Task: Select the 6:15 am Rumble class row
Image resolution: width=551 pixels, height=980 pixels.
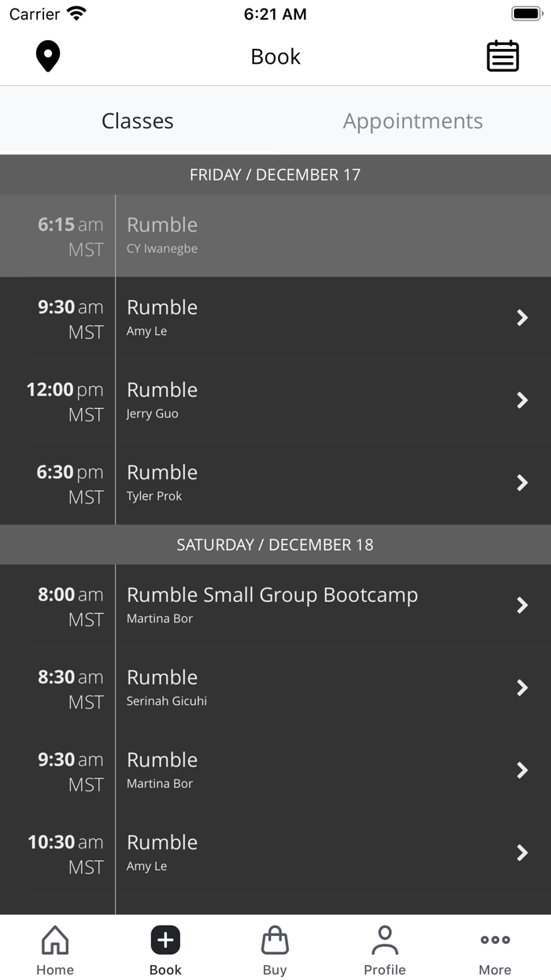Action: tap(275, 235)
